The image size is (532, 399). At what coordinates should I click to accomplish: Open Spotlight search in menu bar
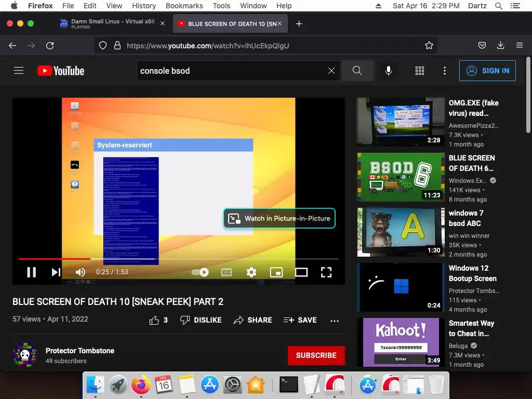coord(498,6)
